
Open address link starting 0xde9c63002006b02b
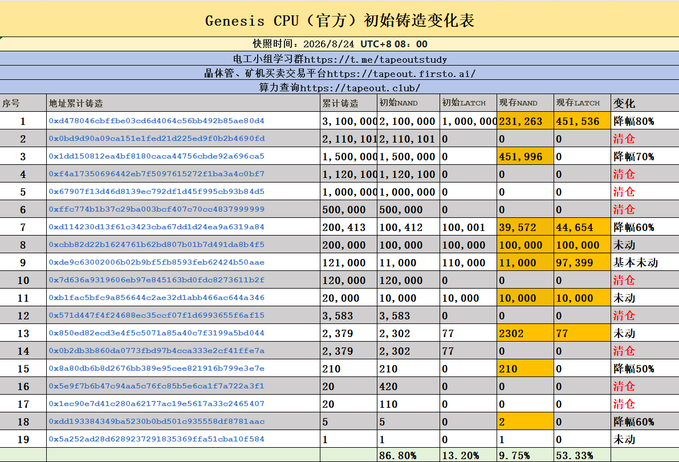tap(156, 262)
